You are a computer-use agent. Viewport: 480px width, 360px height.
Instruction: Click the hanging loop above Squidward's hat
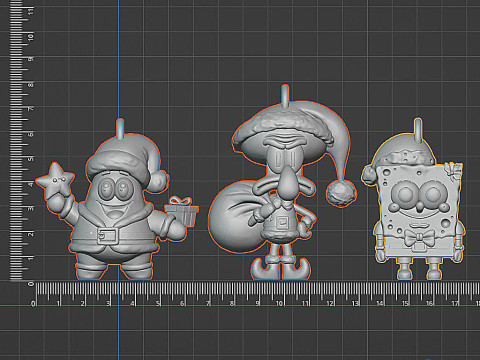285,95
